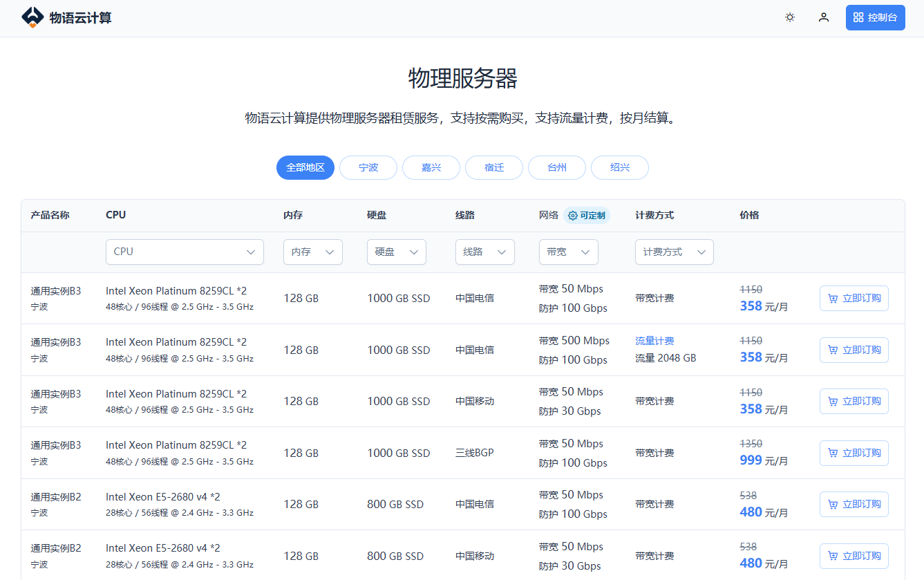Open the 线路 filter dropdown
The width and height of the screenshot is (924, 580).
coord(485,252)
